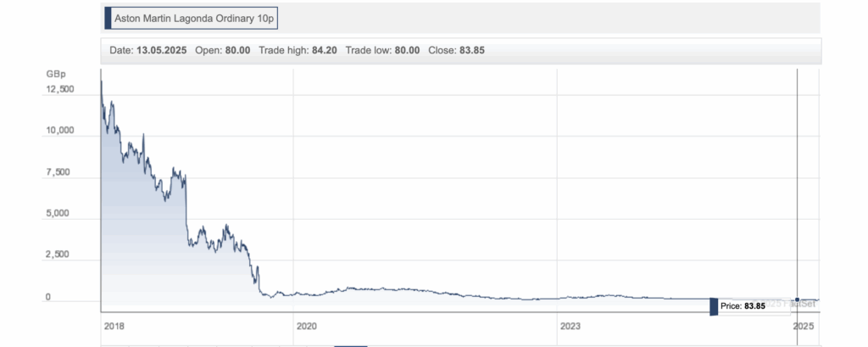Click the 2018 x-axis label
This screenshot has height=347, width=868.
[x=114, y=327]
